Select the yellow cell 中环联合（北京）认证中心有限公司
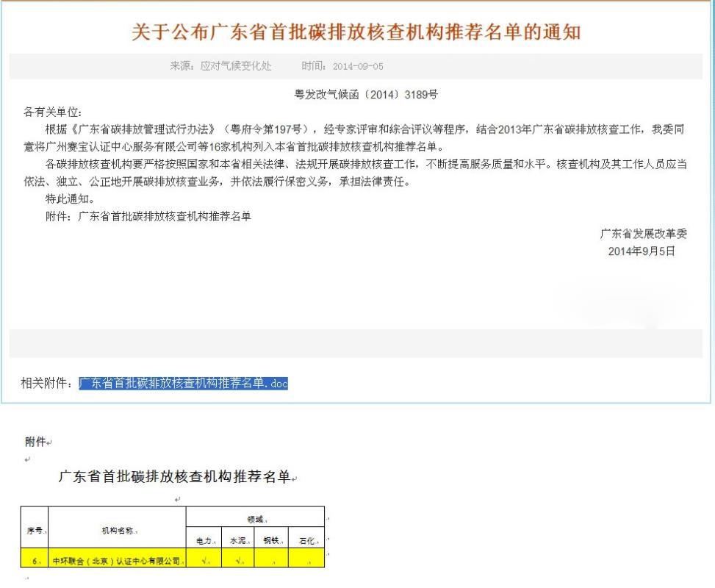Viewport: 715px width, 588px height. click(x=117, y=561)
